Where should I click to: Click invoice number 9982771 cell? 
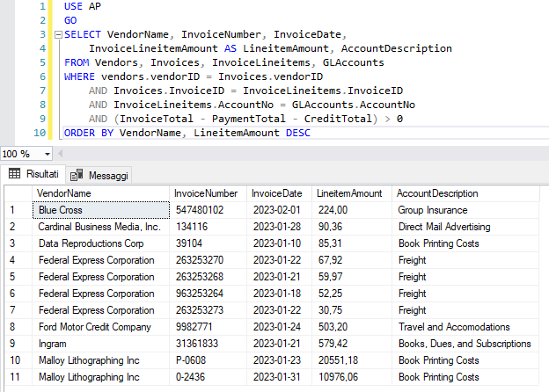[x=209, y=327]
